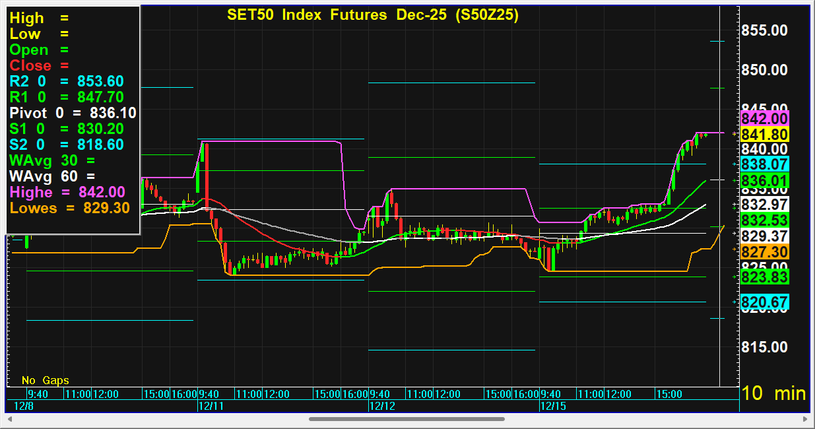Image resolution: width=815 pixels, height=429 pixels.
Task: Select the orange 827.30 price tag
Action: click(x=766, y=251)
